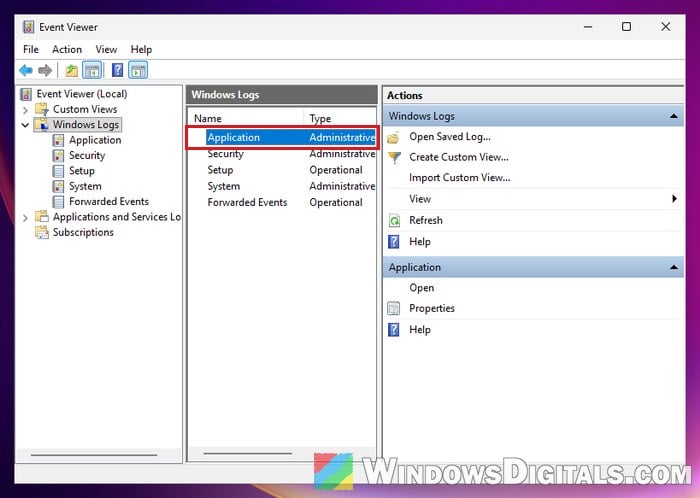Click the tree pane horizontal scrollbar
Screen dimensions: 700x498
pyautogui.click(x=94, y=455)
